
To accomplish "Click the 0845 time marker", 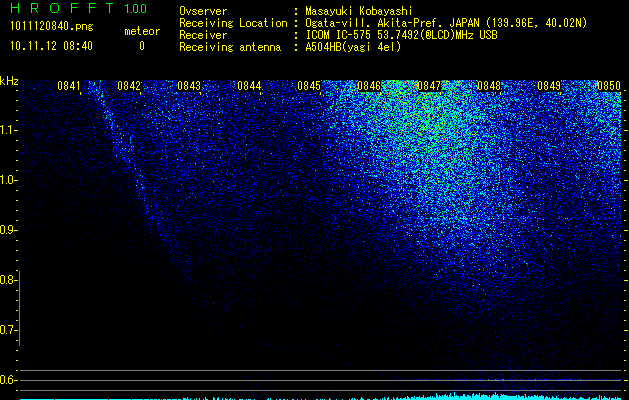I will [x=309, y=86].
